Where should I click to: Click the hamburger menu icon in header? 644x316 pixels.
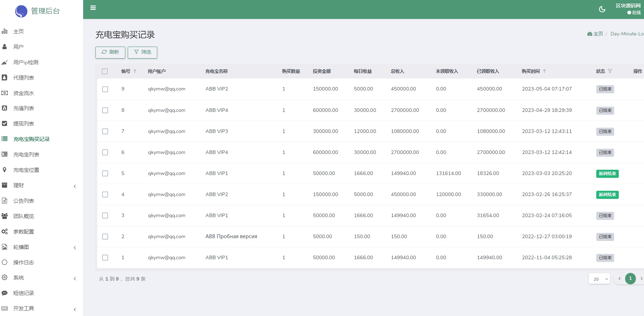click(x=93, y=8)
